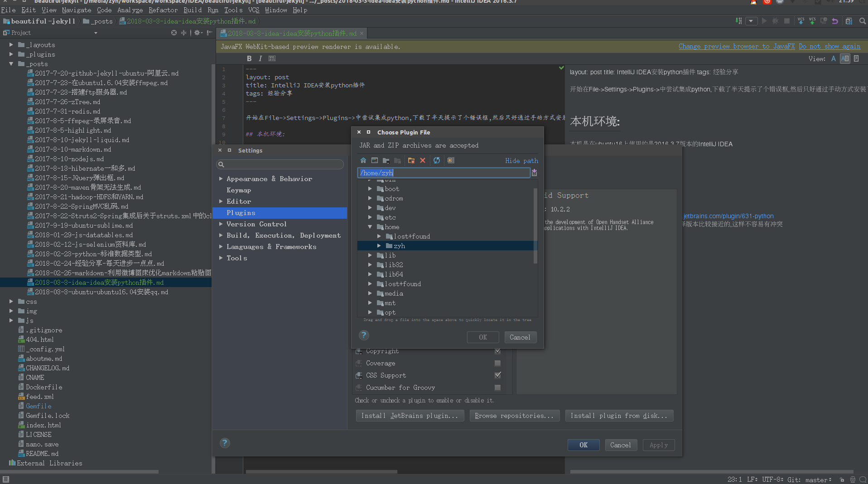Image resolution: width=868 pixels, height=484 pixels.
Task: Click scroll from source target icon
Action: [174, 33]
